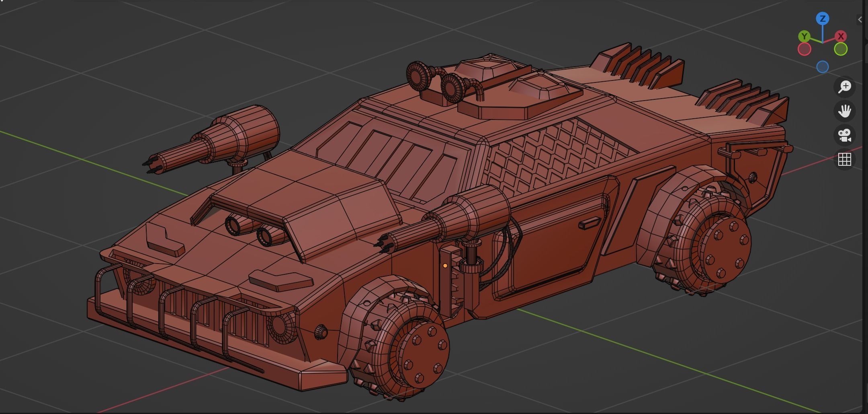This screenshot has height=414, width=868.
Task: Toggle the camera view button
Action: (845, 135)
